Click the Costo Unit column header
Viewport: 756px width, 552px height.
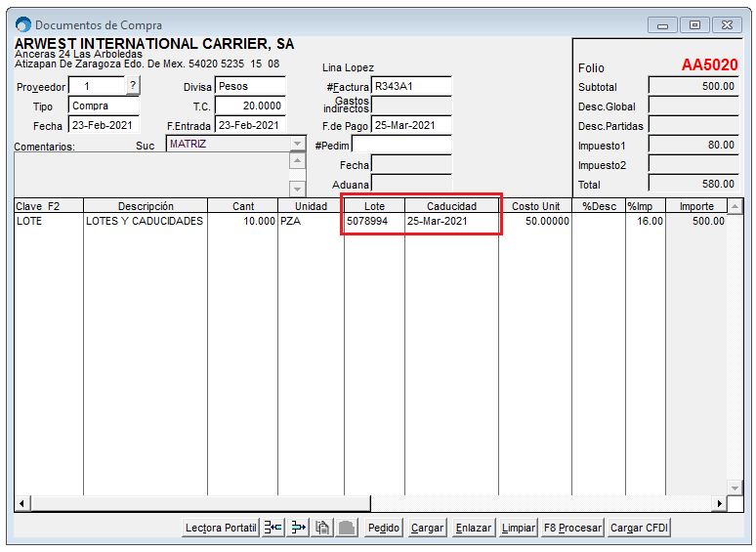click(x=535, y=206)
